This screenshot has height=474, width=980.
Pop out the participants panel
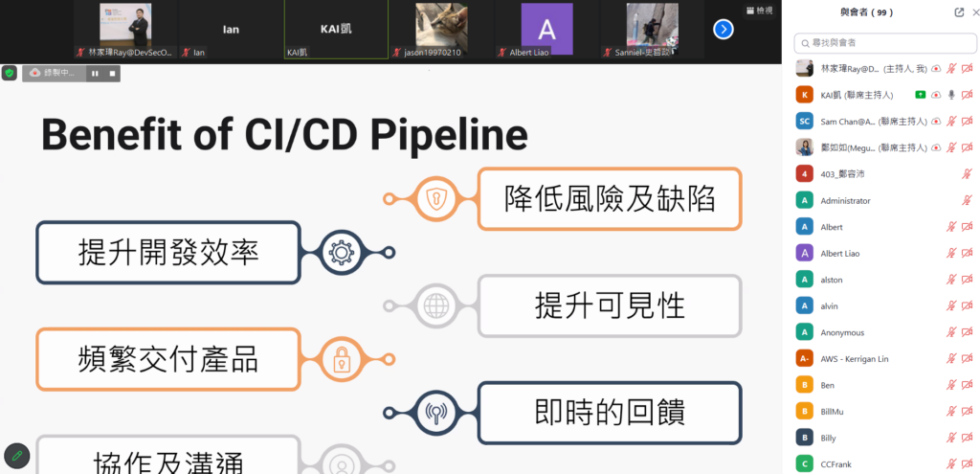[x=959, y=12]
